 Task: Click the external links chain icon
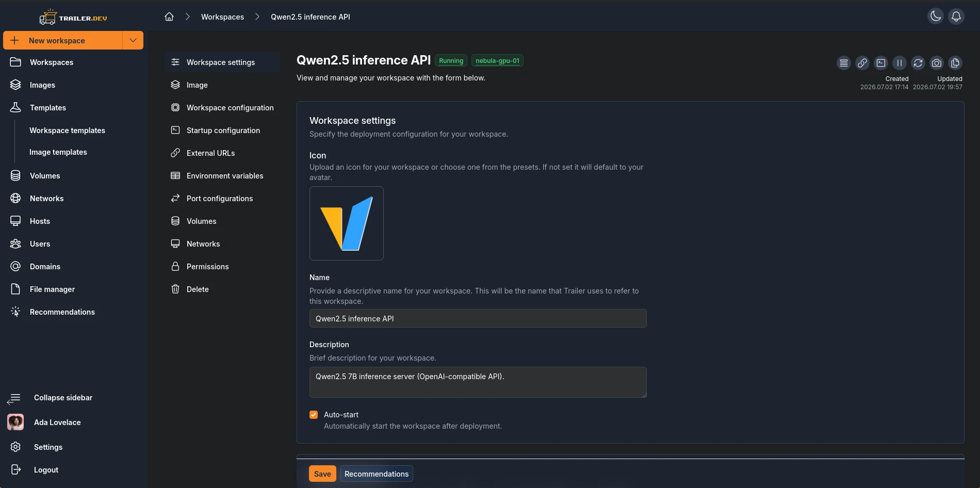point(862,63)
